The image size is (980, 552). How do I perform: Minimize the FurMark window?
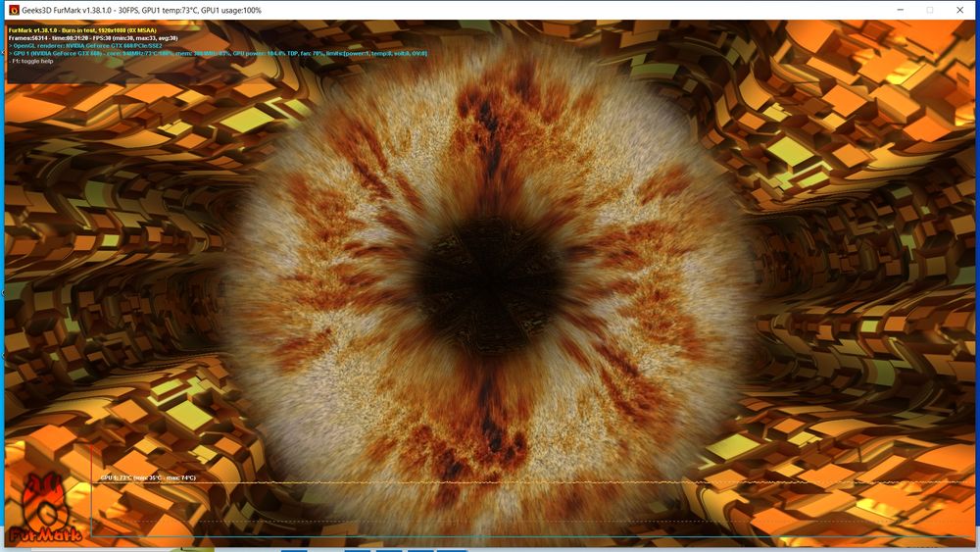(900, 10)
